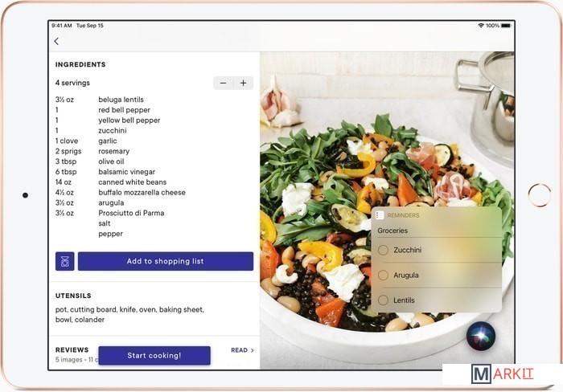Screen dimensions: 563x392
Task: Mark Arugula reminder as completed
Action: [x=383, y=276]
